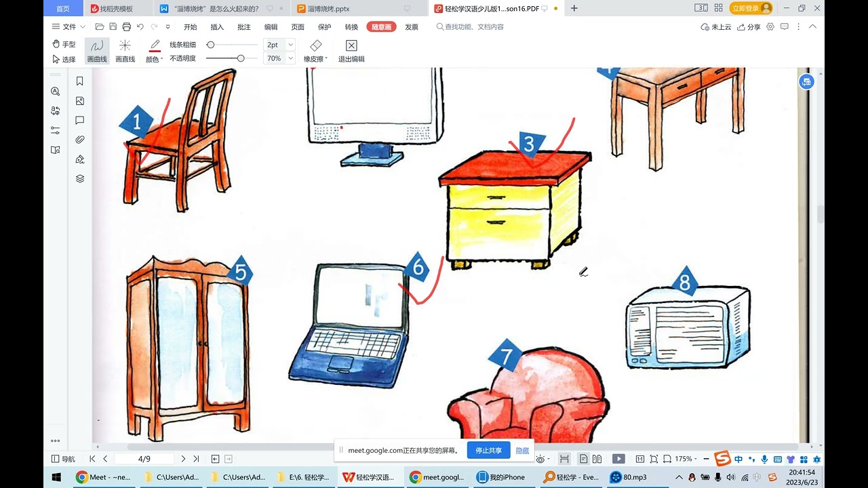868x488 pixels.
Task: Switch to the 批注 annotation tab
Action: [244, 27]
